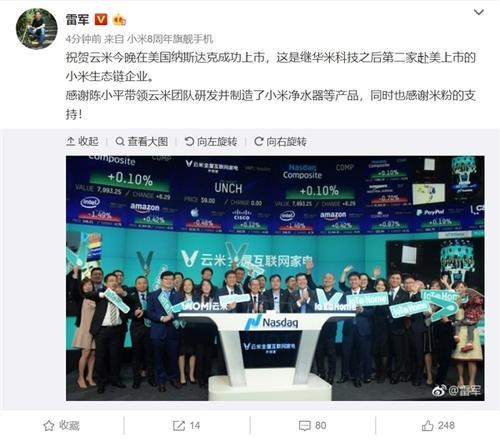This screenshot has height=441, width=500.
Task: Click the Nasdaq ceremony photo
Action: pyautogui.click(x=275, y=278)
